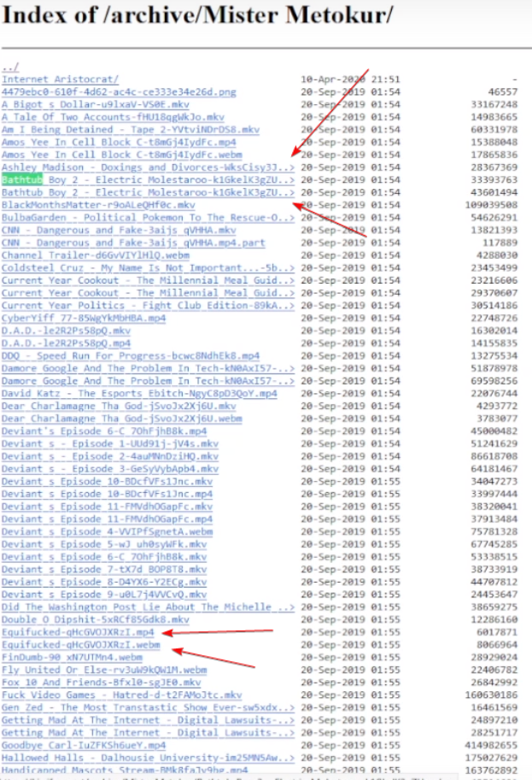
Task: Open Damore Google file sized 69598256
Action: click(149, 381)
